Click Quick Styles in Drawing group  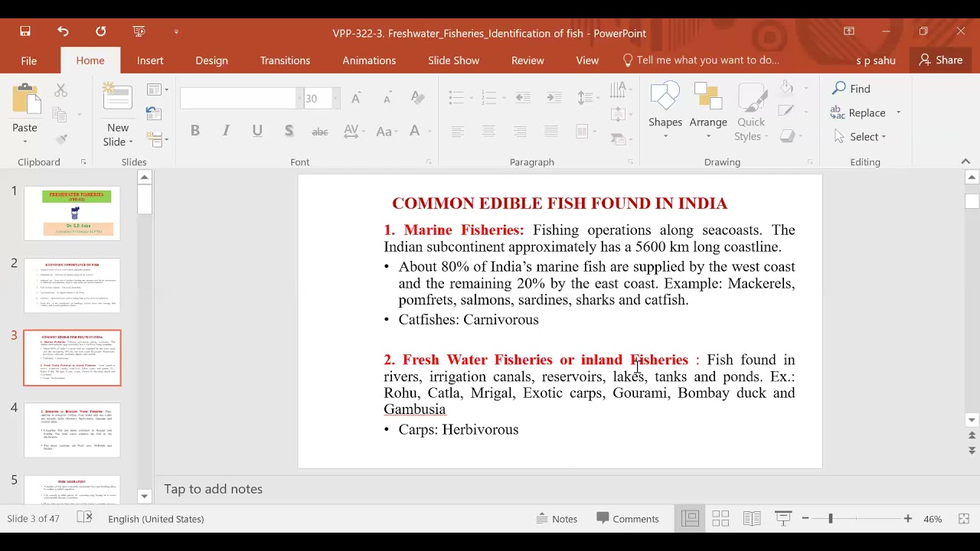pyautogui.click(x=751, y=112)
